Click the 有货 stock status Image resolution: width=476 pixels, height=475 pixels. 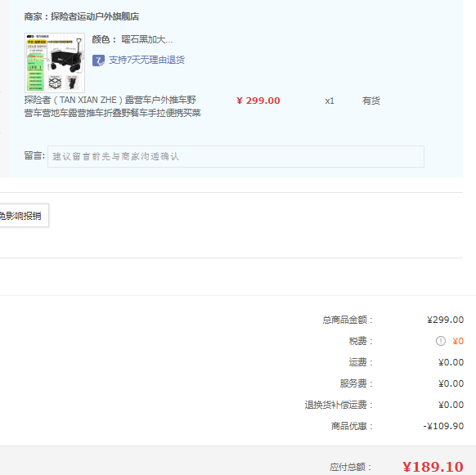point(371,101)
